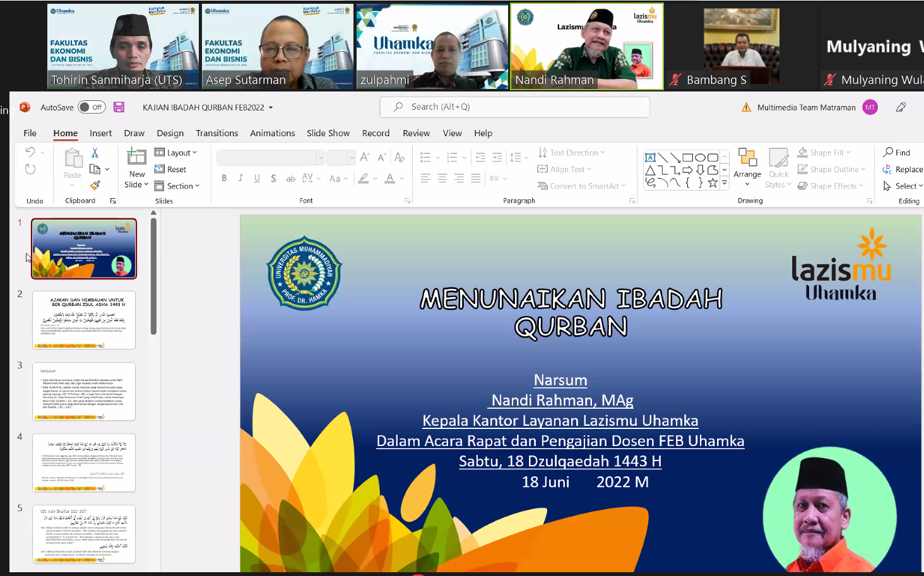Click the New Slide icon
The width and height of the screenshot is (924, 576).
(136, 156)
